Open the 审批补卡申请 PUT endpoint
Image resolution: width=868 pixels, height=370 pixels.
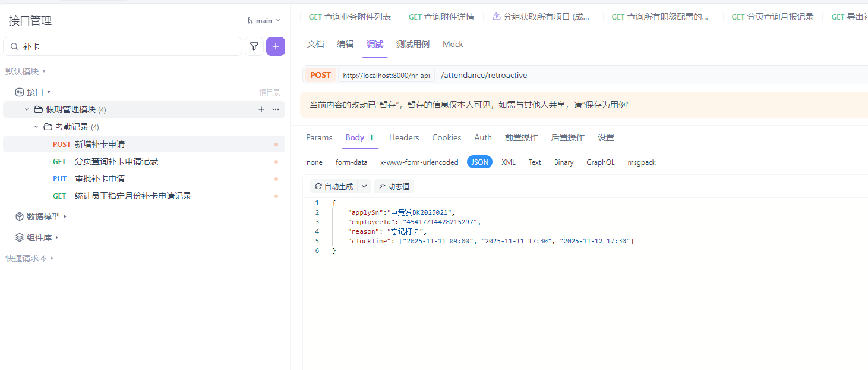click(100, 178)
